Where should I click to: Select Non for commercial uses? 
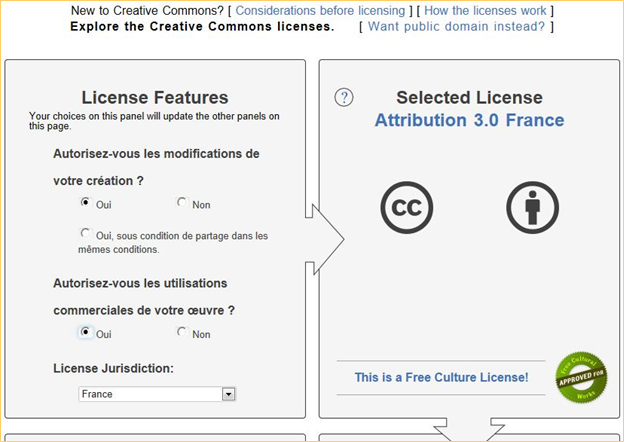(x=181, y=332)
